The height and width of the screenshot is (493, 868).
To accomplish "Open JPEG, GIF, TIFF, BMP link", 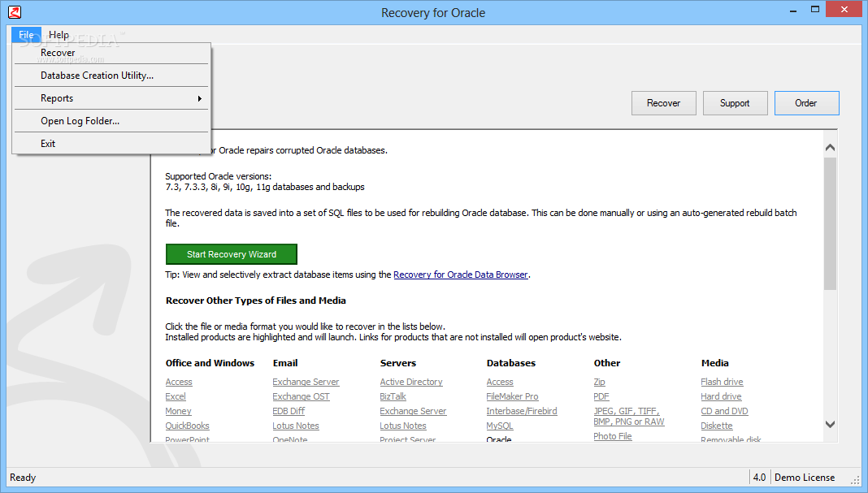I will point(629,416).
